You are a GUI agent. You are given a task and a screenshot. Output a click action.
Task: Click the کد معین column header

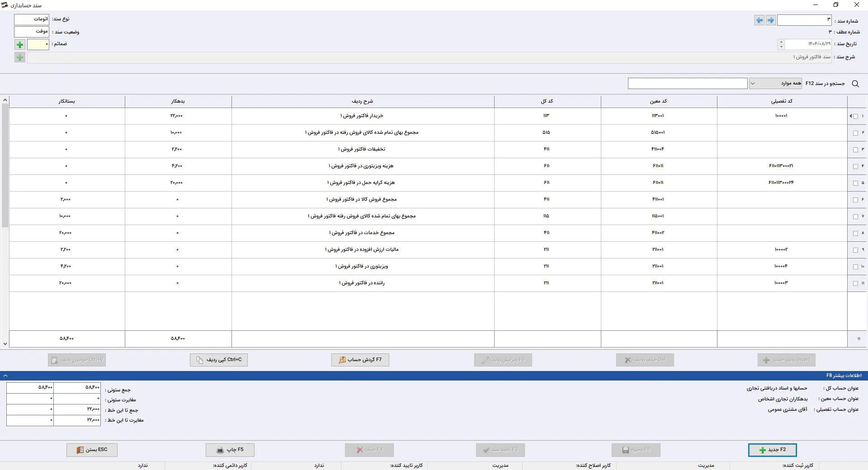[x=659, y=101]
